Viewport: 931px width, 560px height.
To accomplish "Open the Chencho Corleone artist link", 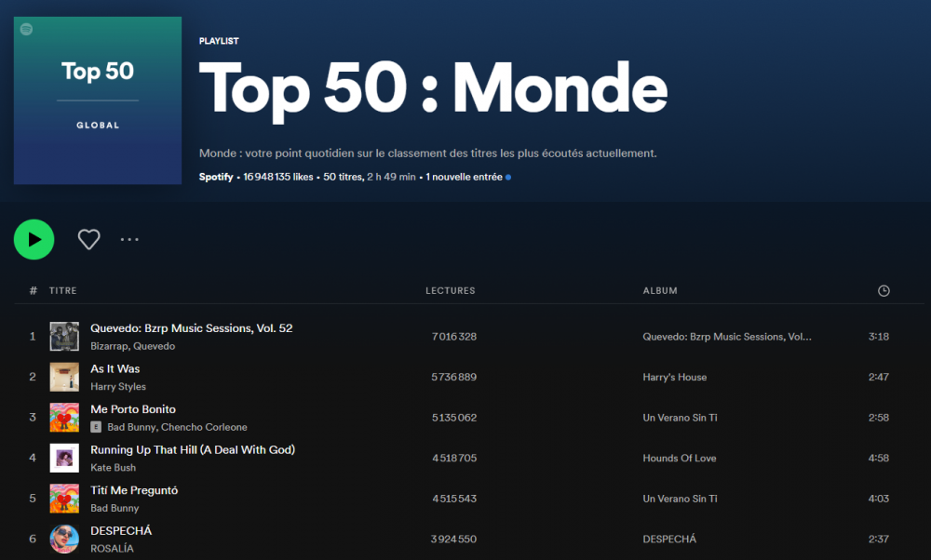I will click(x=204, y=427).
